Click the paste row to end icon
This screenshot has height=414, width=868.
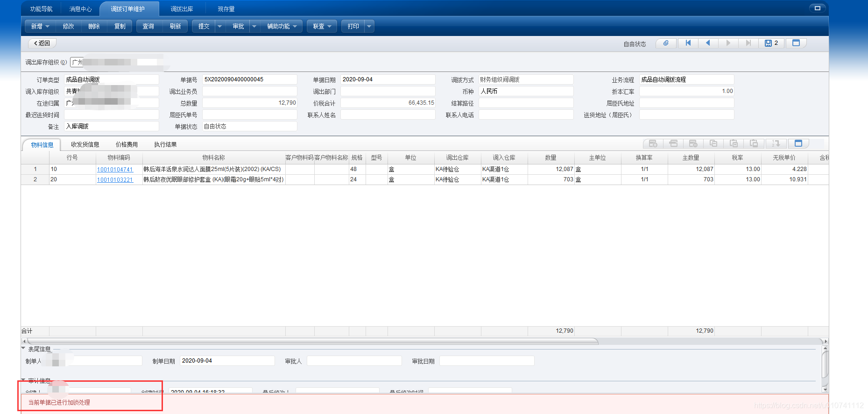click(x=754, y=143)
